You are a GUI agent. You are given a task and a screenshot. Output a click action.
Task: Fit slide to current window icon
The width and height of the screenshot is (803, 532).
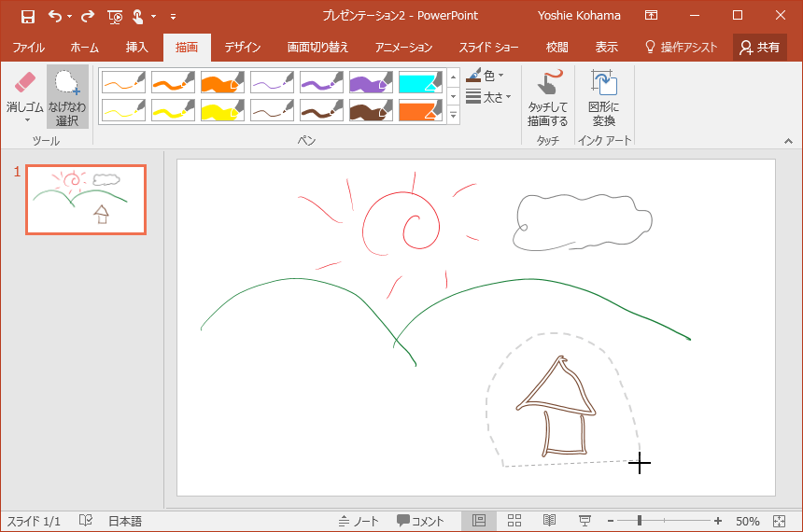(779, 521)
